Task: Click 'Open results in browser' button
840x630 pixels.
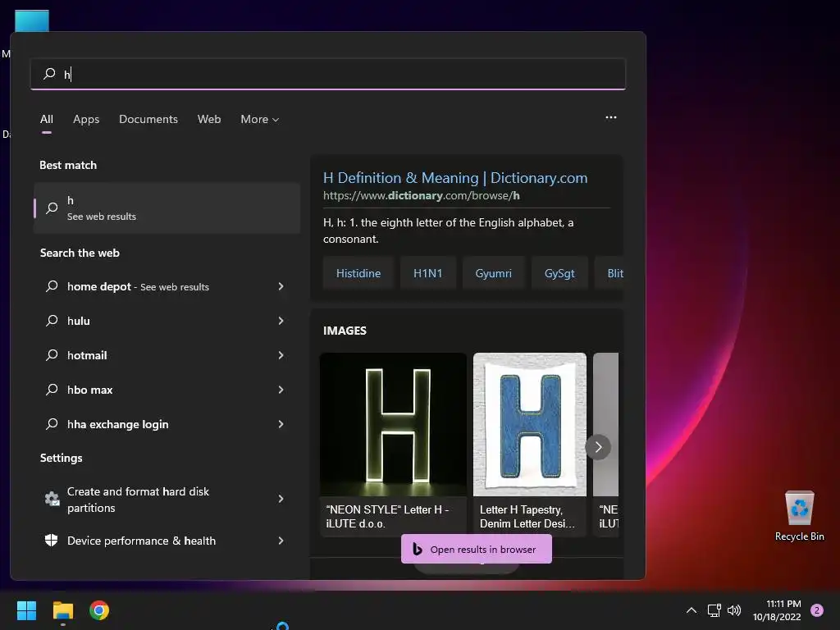Action: [477, 549]
